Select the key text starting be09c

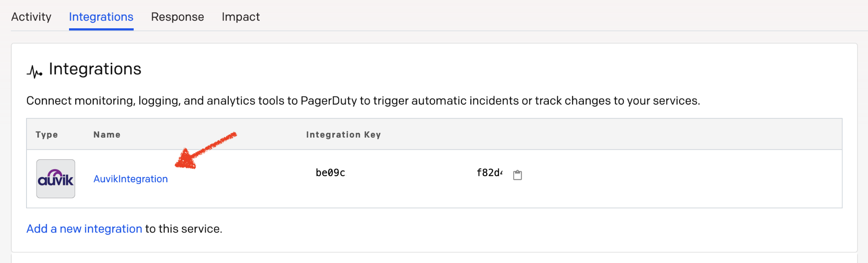point(330,173)
